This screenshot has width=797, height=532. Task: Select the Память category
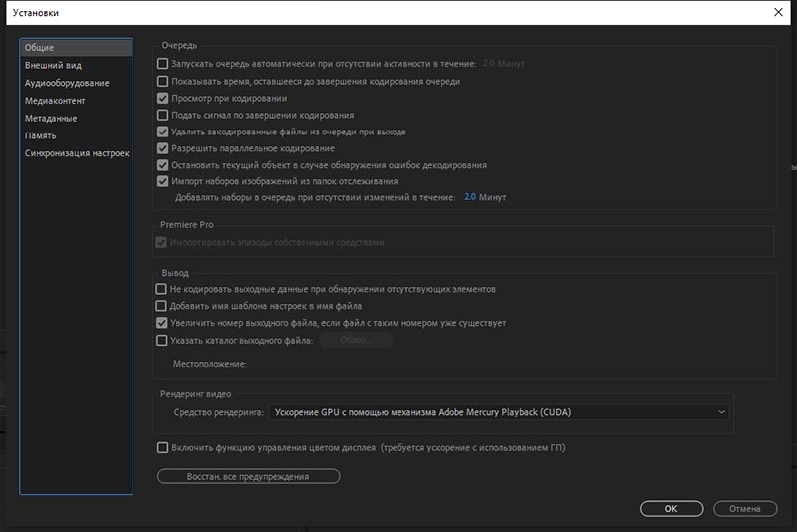click(x=41, y=135)
